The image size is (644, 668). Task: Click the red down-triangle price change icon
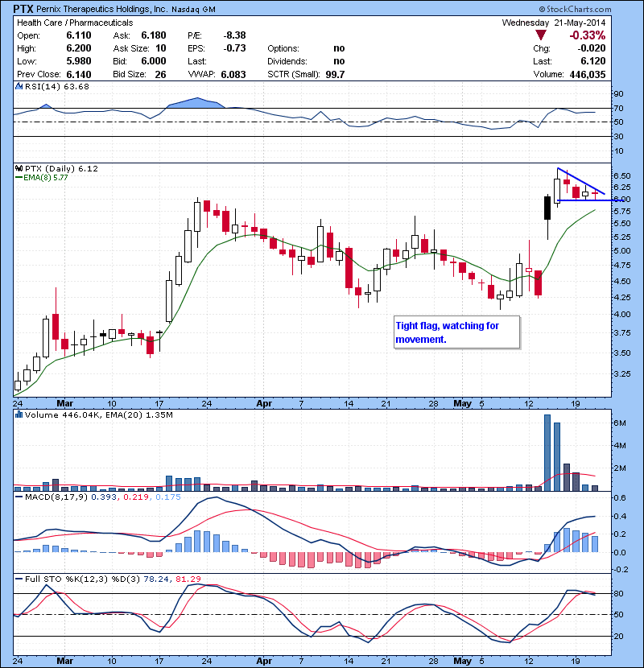pyautogui.click(x=540, y=35)
